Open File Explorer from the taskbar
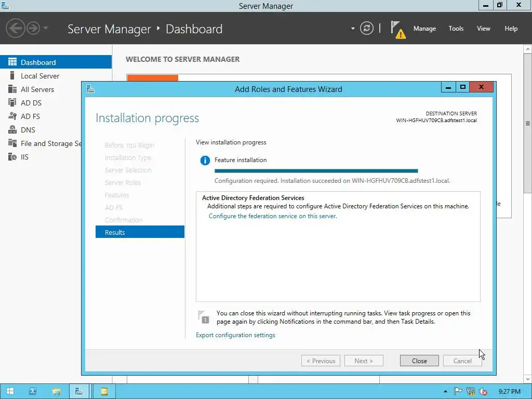Screen dimensions: 532x399 (56, 392)
